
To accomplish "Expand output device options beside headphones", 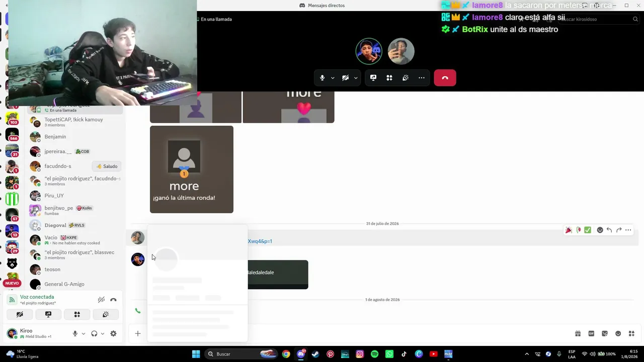I will 103,333.
